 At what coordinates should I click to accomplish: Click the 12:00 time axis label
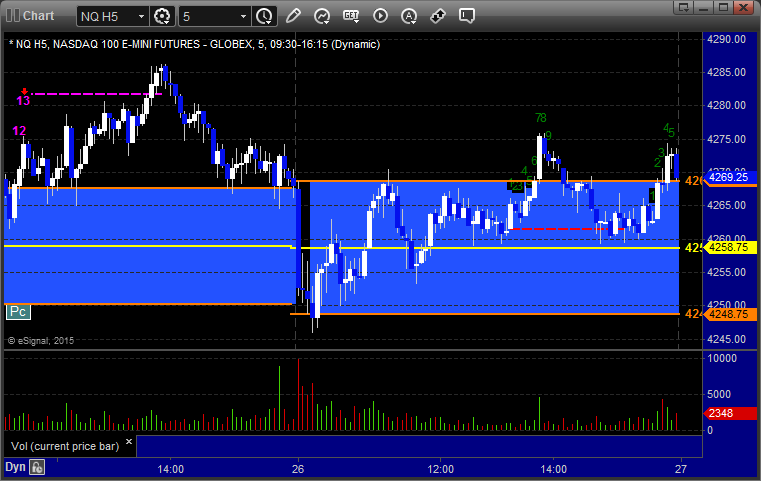click(441, 469)
